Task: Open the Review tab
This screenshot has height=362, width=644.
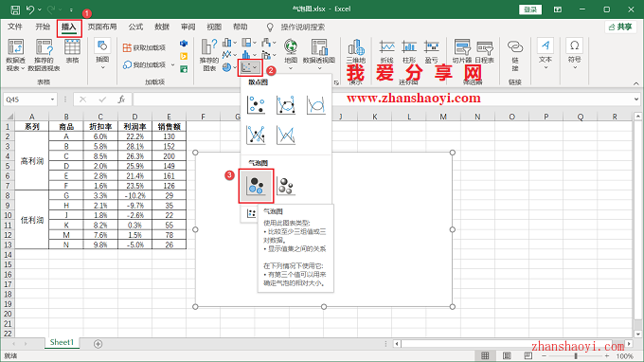Action: (x=188, y=27)
